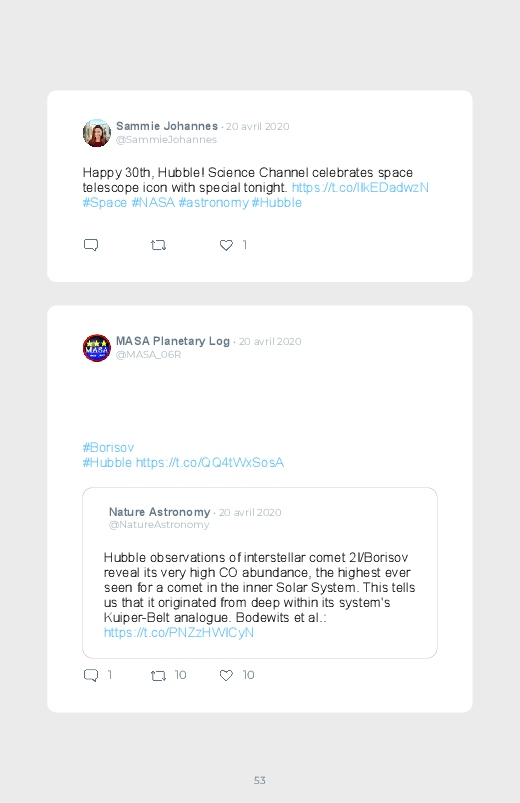520x803 pixels.
Task: Open link t.co/IlkEDadwzN
Action: click(360, 187)
